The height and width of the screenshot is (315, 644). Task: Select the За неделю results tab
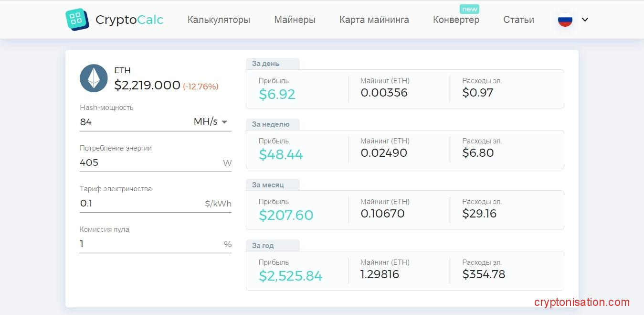click(271, 124)
